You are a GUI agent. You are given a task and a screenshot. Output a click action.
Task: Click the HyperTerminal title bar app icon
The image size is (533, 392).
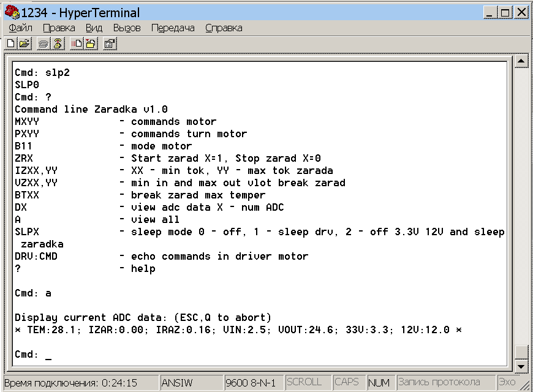12,12
